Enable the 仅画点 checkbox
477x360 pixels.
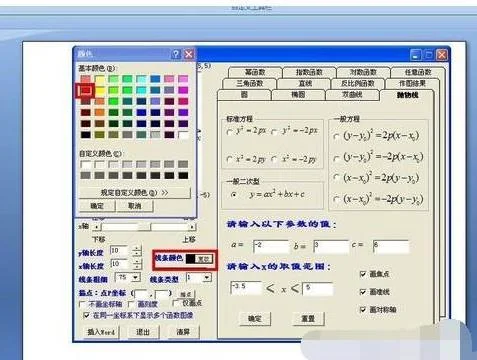point(176,303)
